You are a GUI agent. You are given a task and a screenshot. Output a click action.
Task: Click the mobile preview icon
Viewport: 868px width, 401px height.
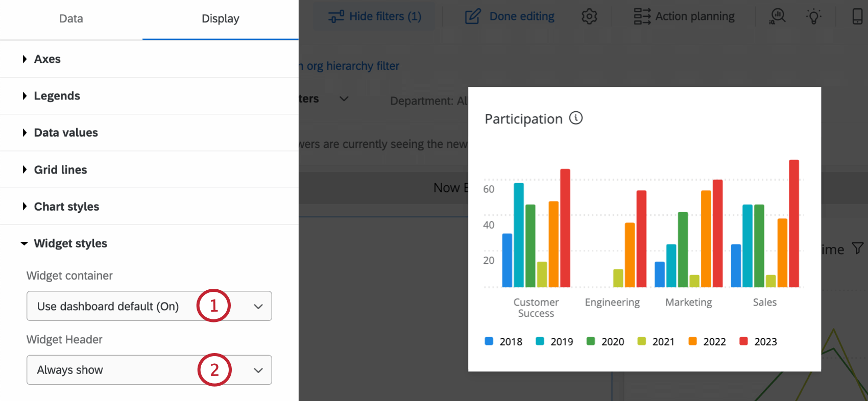[857, 16]
